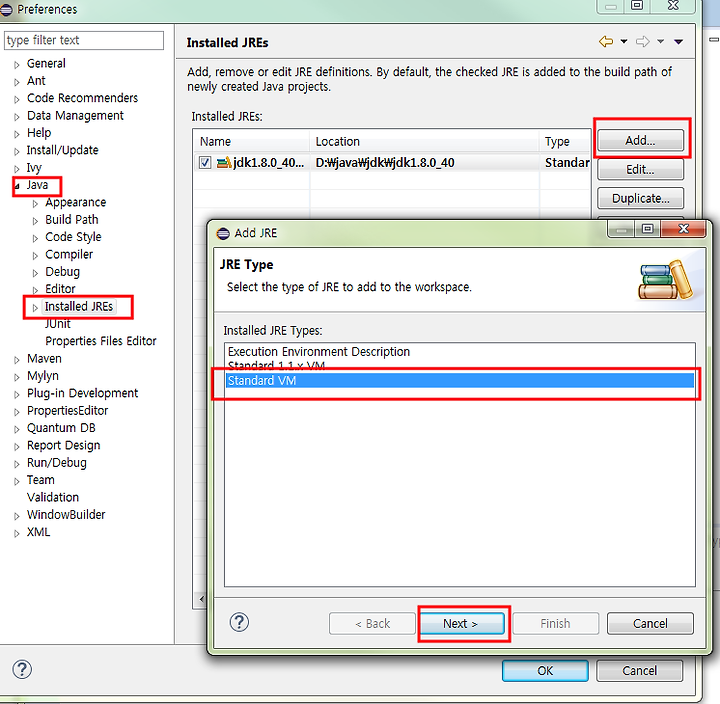Expand the Maven preferences node
The width and height of the screenshot is (720, 704).
tap(17, 360)
